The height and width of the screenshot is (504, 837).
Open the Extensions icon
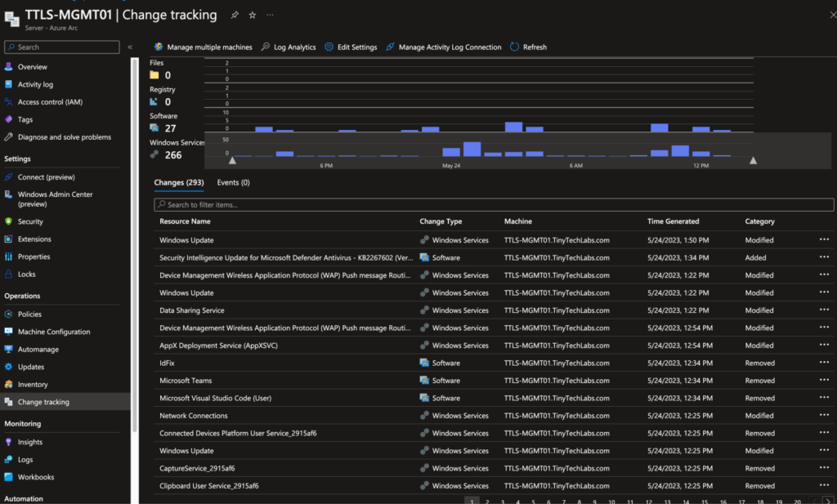click(8, 239)
